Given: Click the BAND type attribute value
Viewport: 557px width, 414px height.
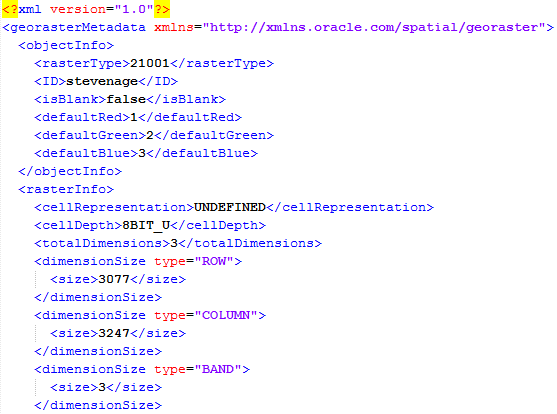Looking at the screenshot, I should (x=218, y=370).
